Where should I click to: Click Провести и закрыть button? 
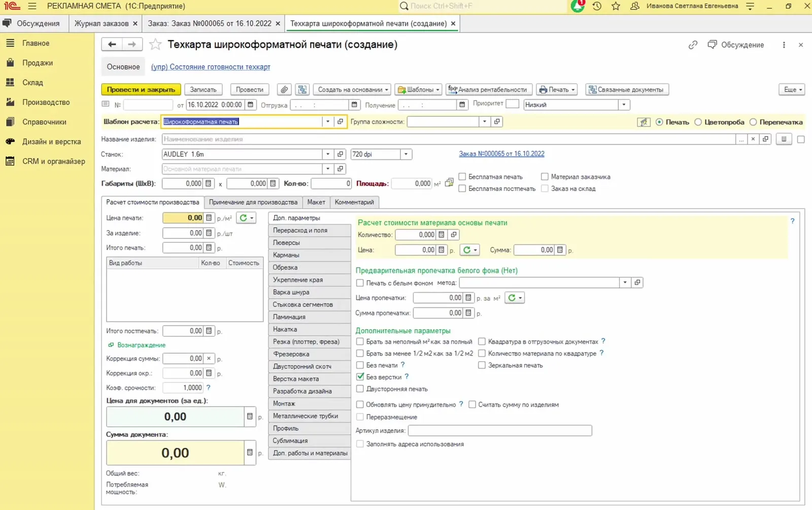pyautogui.click(x=141, y=89)
